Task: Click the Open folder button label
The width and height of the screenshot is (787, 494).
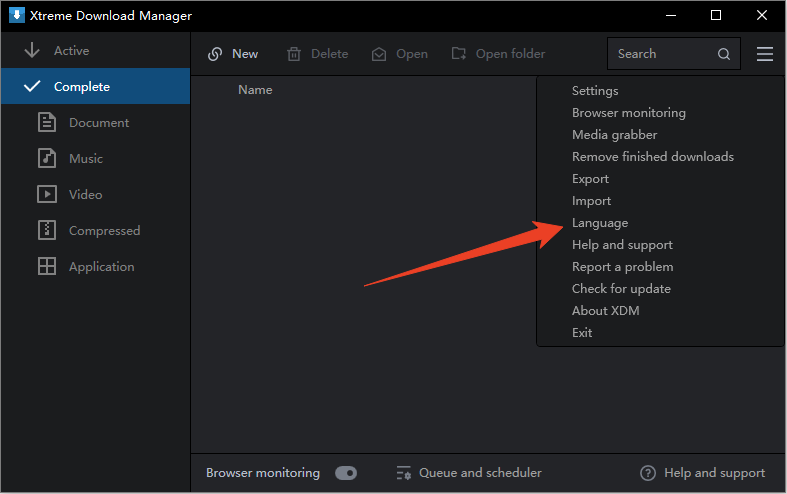Action: [510, 54]
